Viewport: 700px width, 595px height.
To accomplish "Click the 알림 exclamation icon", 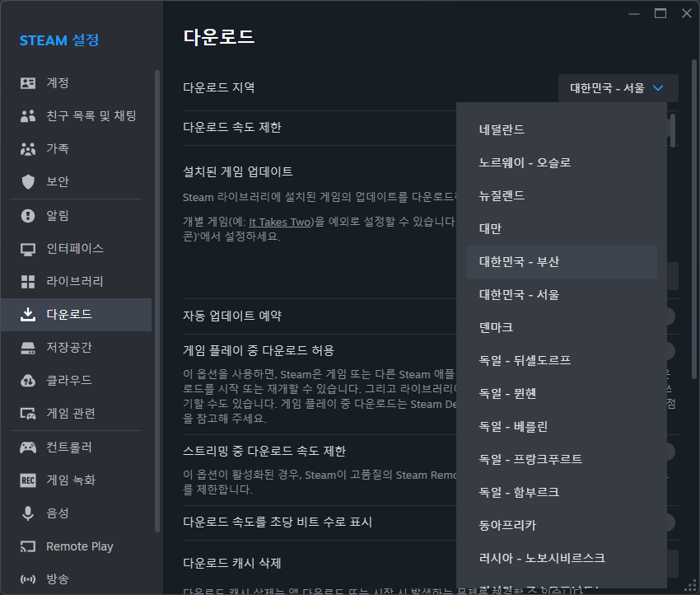I will pyautogui.click(x=28, y=216).
